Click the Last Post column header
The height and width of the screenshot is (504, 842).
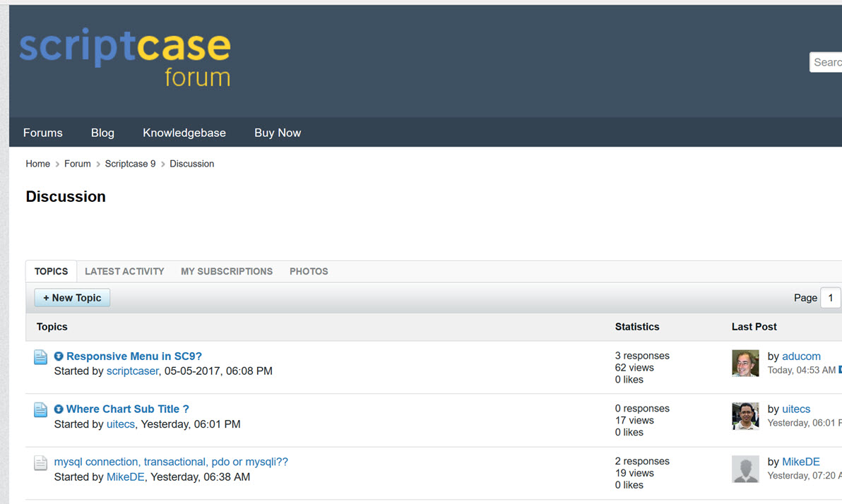click(754, 327)
